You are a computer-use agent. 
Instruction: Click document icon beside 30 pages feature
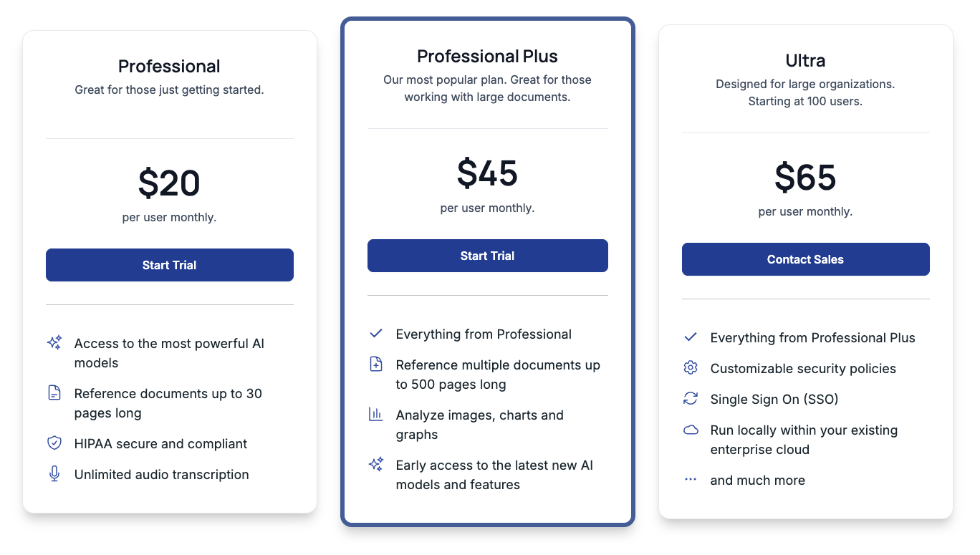(54, 392)
